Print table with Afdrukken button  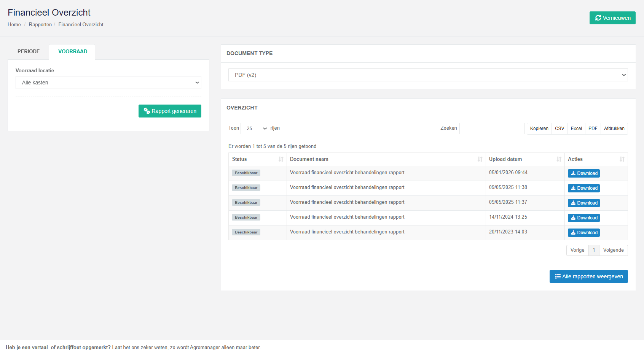pyautogui.click(x=614, y=129)
